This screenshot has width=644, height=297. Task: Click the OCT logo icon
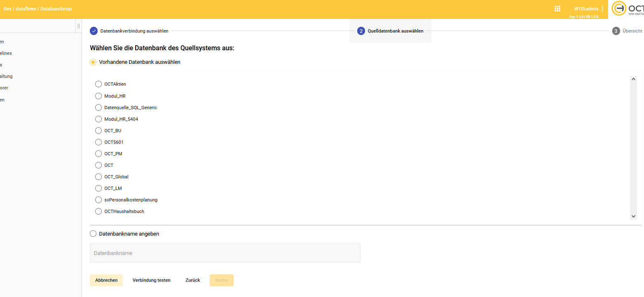pos(619,9)
